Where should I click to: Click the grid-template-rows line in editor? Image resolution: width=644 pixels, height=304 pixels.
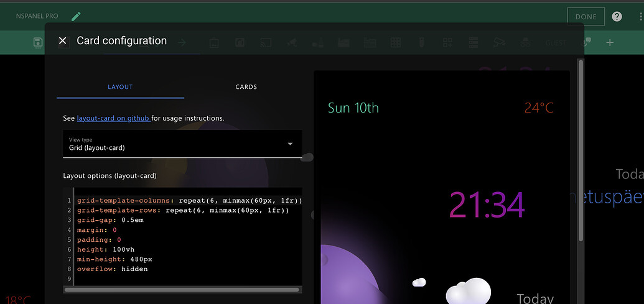click(x=183, y=211)
